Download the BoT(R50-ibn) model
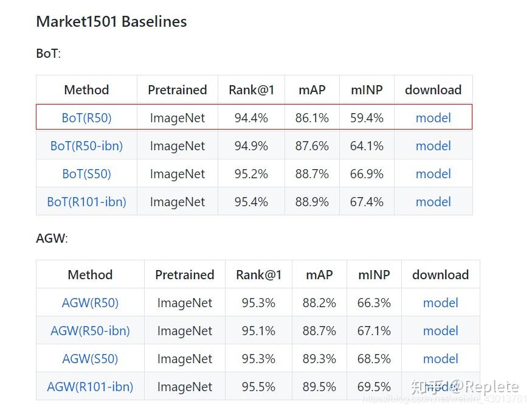The width and height of the screenshot is (532, 410). tap(434, 145)
